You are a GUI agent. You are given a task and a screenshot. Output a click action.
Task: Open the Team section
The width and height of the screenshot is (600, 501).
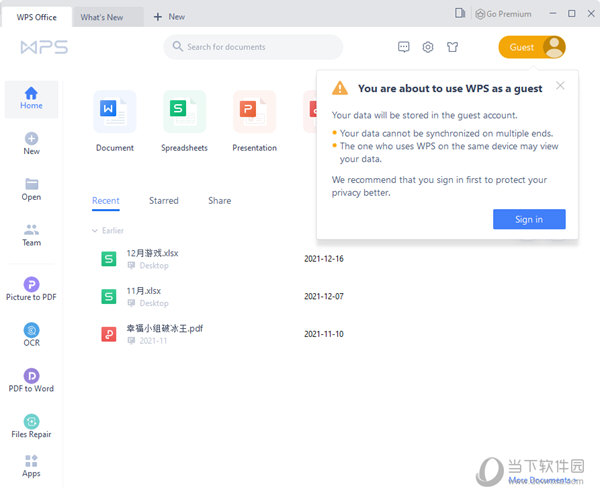tap(31, 235)
